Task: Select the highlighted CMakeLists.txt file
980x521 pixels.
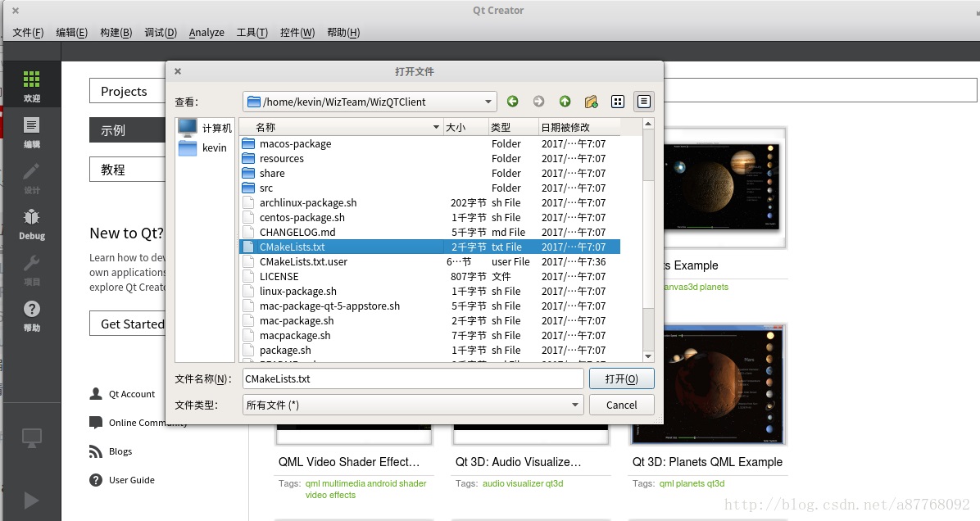Action: coord(429,247)
